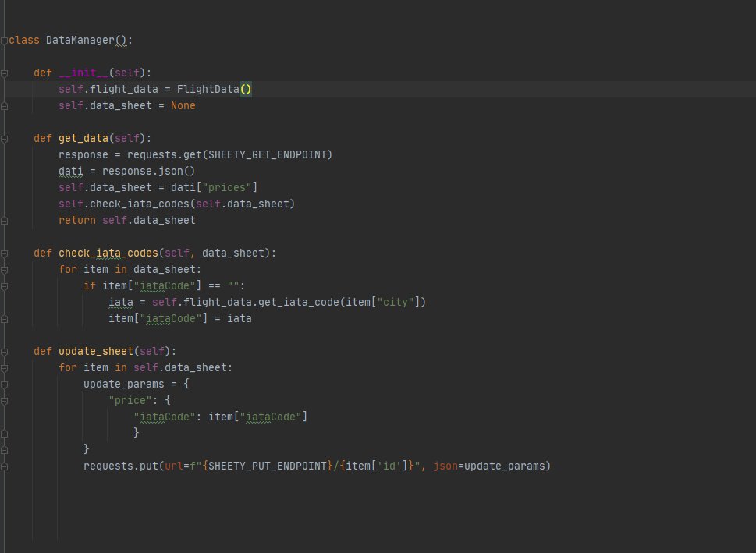
Task: Click the 'get_iata_code' method call
Action: tap(299, 303)
